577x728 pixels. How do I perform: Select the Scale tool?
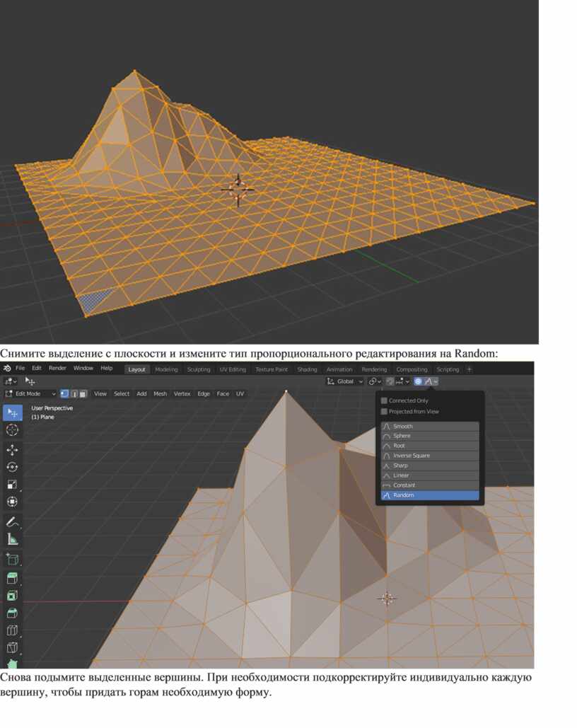pos(13,484)
